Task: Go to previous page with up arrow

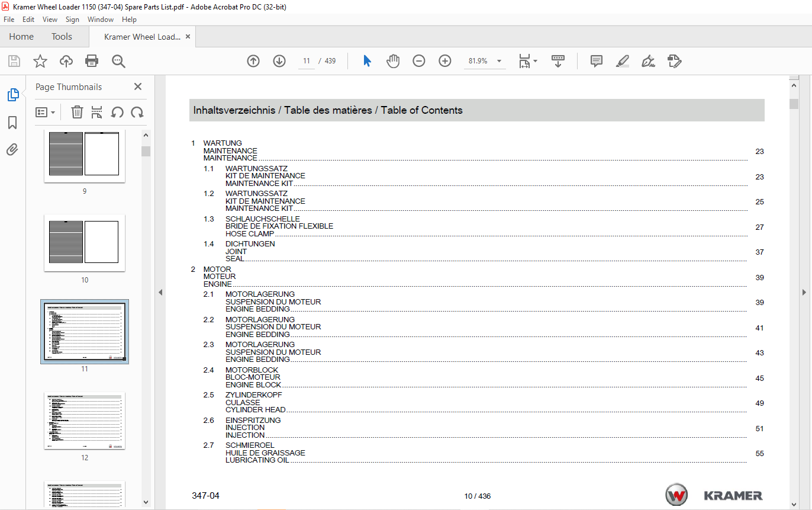Action: click(x=253, y=61)
